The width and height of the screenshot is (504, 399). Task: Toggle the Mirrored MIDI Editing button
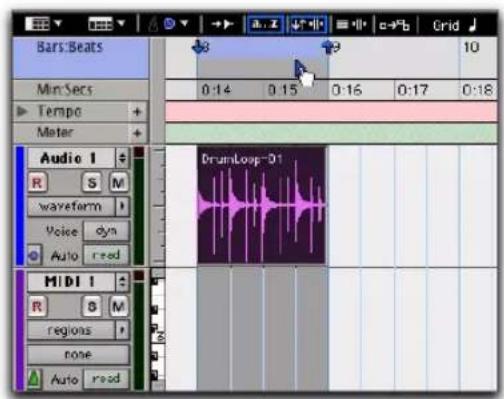coord(394,25)
